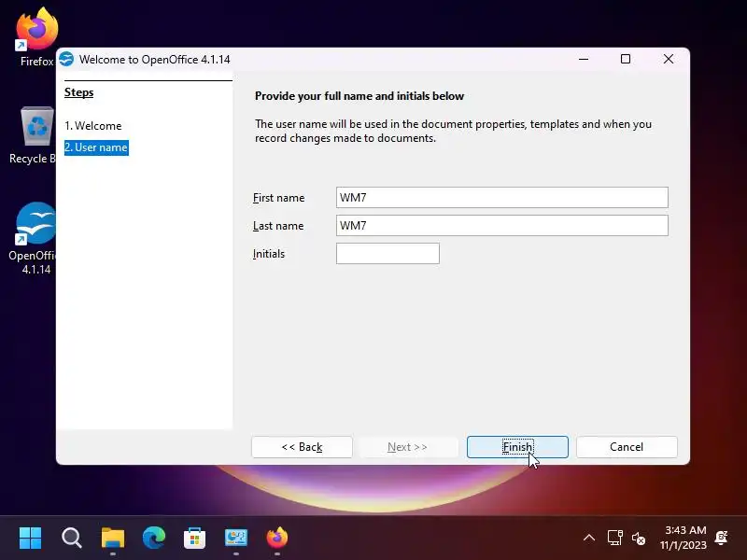
Task: Maximize the Welcome to OpenOffice window
Action: (626, 59)
